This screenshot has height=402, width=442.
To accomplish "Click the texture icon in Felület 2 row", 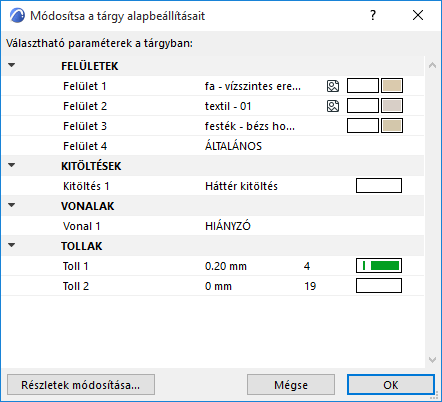I will (x=333, y=106).
